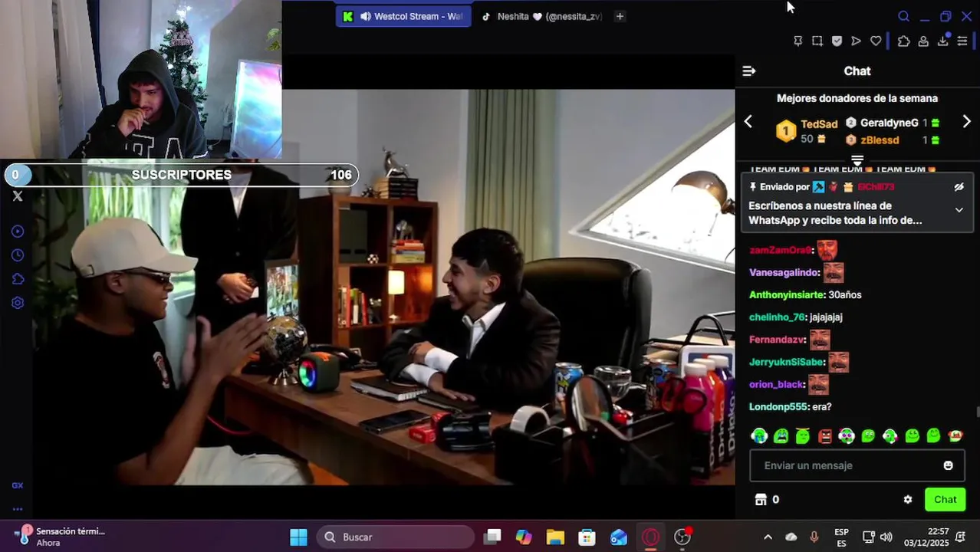Open the X (Twitter) sidebar icon

pos(18,196)
